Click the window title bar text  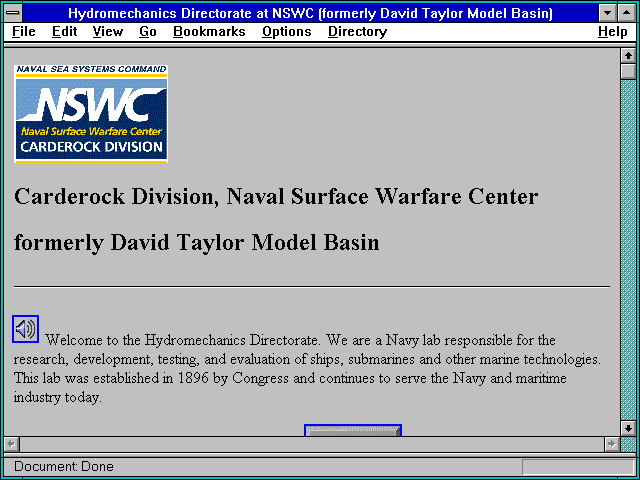pyautogui.click(x=310, y=13)
